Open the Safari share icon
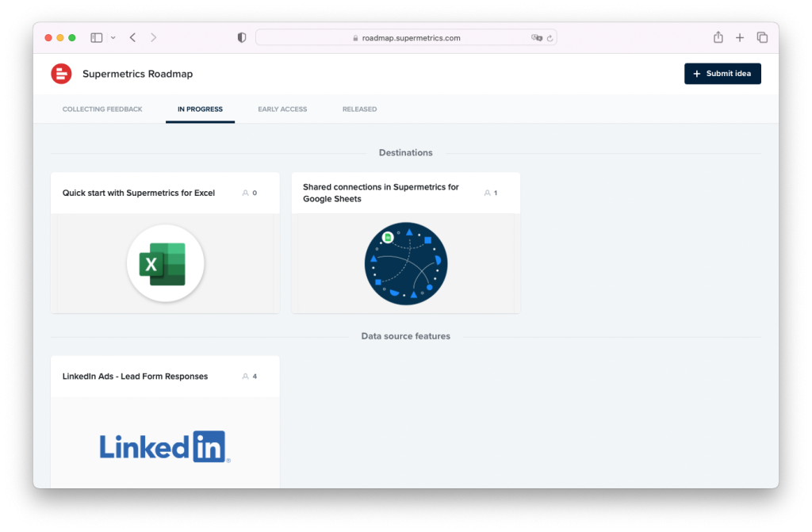The height and width of the screenshot is (532, 812). [718, 36]
